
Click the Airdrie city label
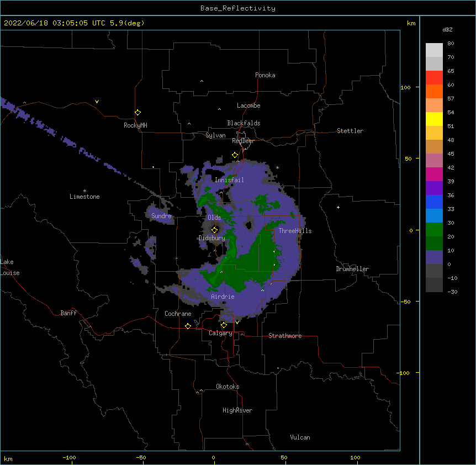[223, 297]
